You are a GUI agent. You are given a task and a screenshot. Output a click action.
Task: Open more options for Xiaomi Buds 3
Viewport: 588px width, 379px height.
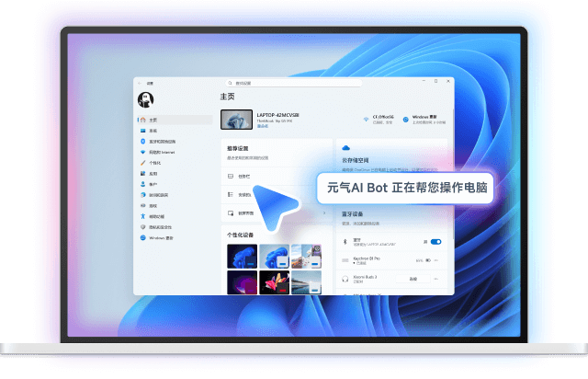click(435, 278)
